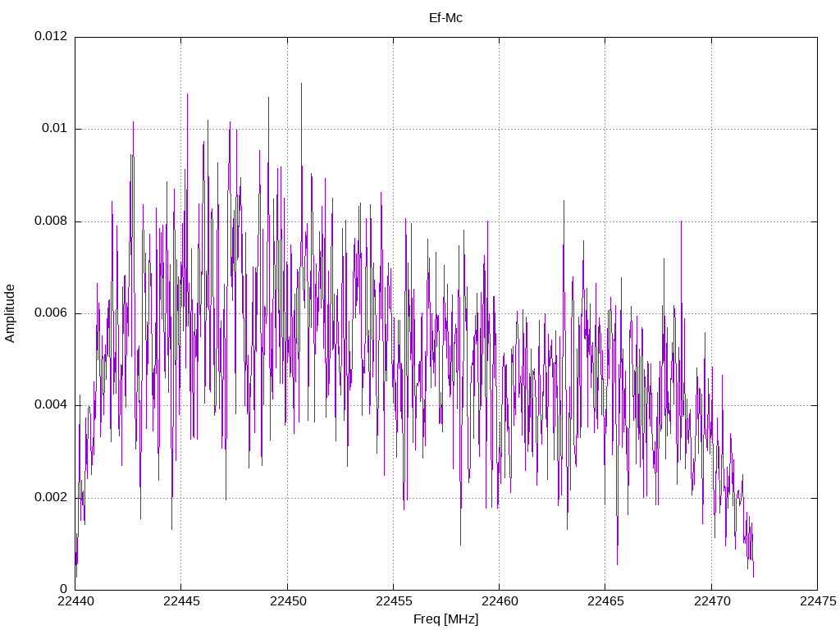The height and width of the screenshot is (630, 840).
Task: Click the y-axis tick label 0.01
Action: pyautogui.click(x=55, y=128)
